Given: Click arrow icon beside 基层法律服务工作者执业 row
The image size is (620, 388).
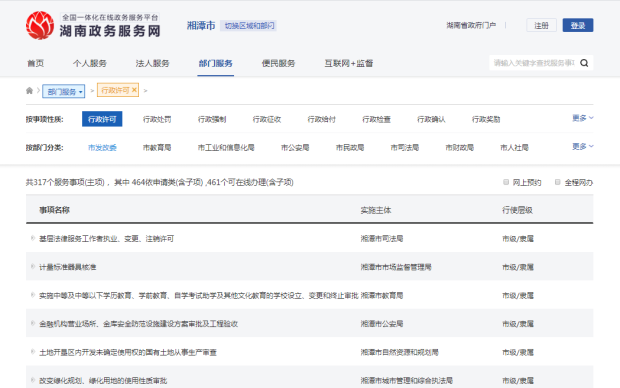Looking at the screenshot, I should point(33,238).
